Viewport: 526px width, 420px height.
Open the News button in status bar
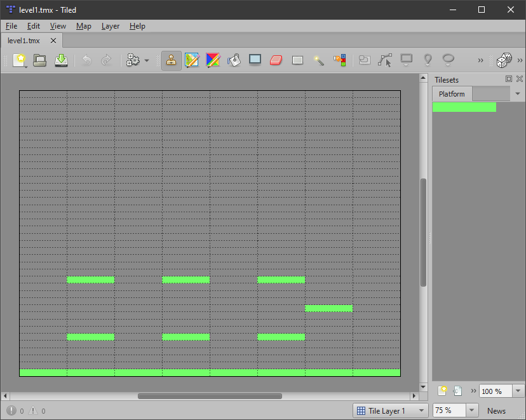tap(496, 410)
